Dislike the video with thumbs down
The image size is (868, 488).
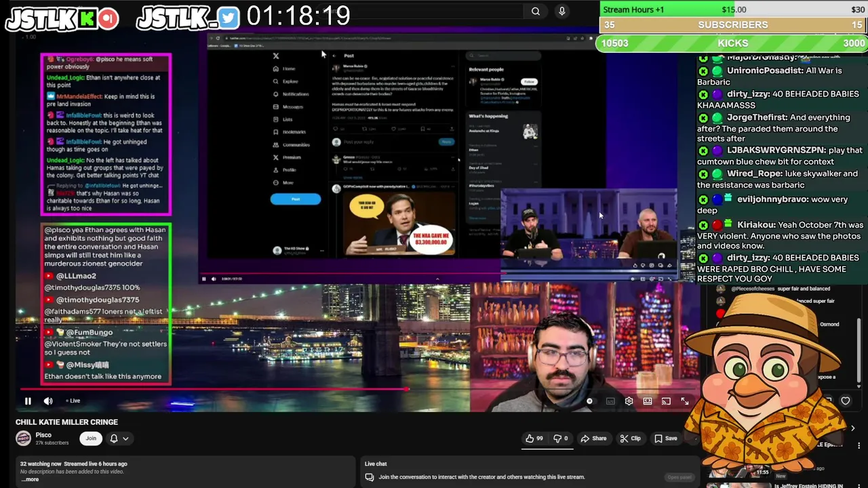pyautogui.click(x=561, y=439)
